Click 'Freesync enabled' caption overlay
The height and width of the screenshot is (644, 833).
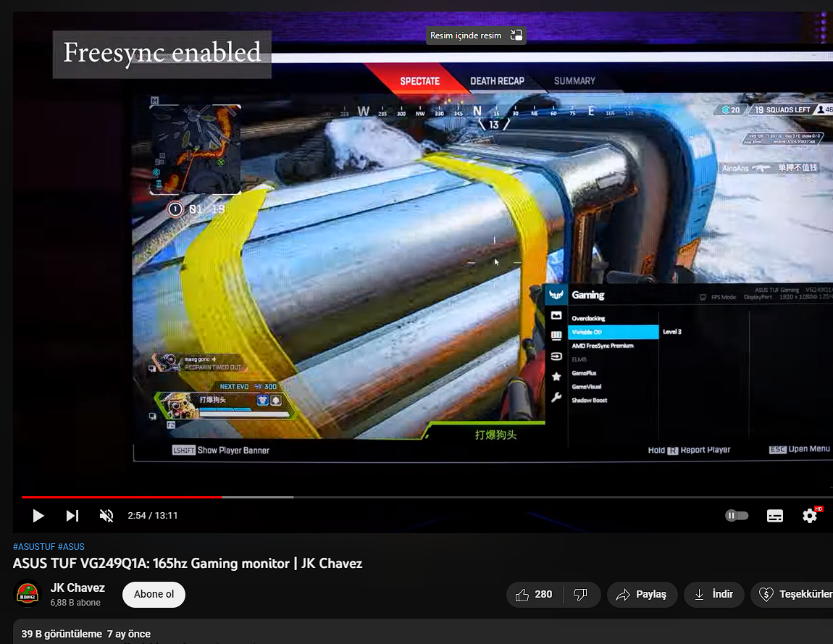162,54
